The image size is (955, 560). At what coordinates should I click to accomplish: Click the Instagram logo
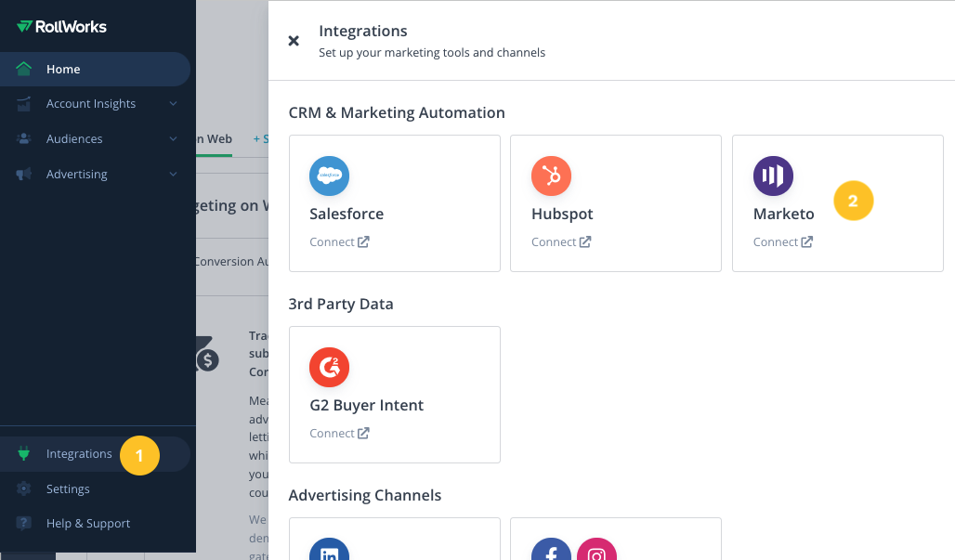coord(596,549)
